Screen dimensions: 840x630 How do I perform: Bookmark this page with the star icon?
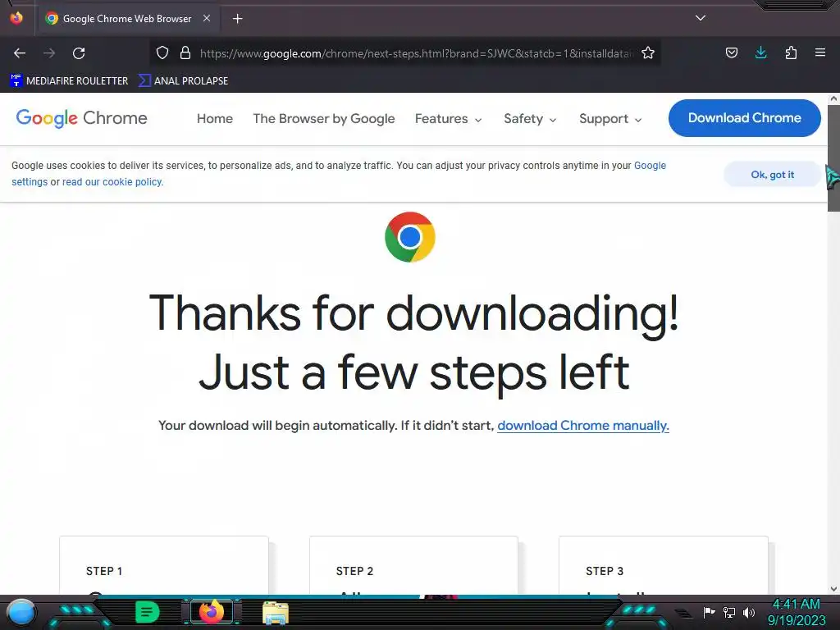648,52
